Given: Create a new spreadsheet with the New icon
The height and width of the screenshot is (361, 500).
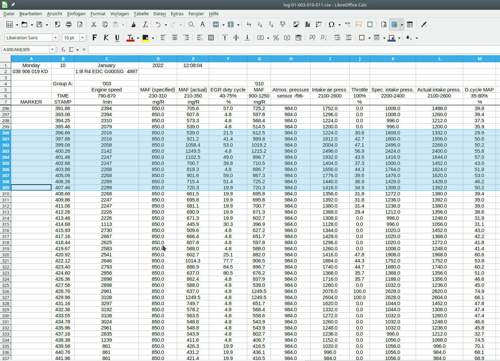Looking at the screenshot, I should pos(10,24).
